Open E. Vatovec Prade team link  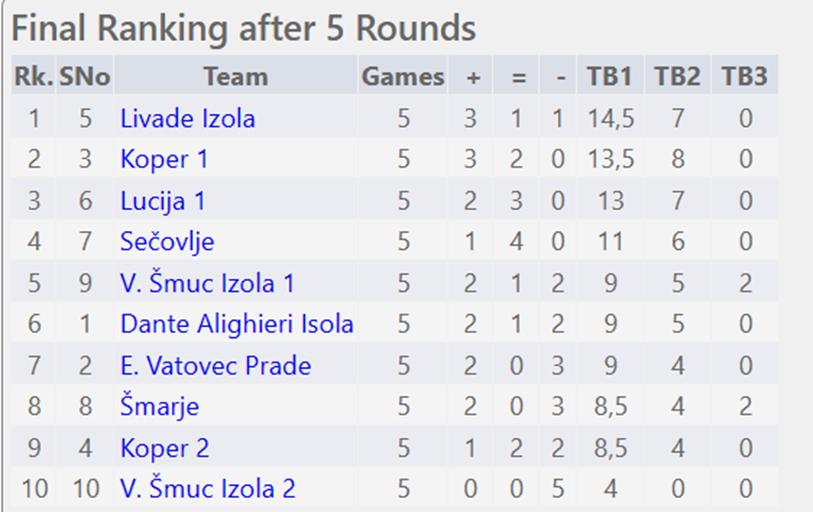coord(215,366)
